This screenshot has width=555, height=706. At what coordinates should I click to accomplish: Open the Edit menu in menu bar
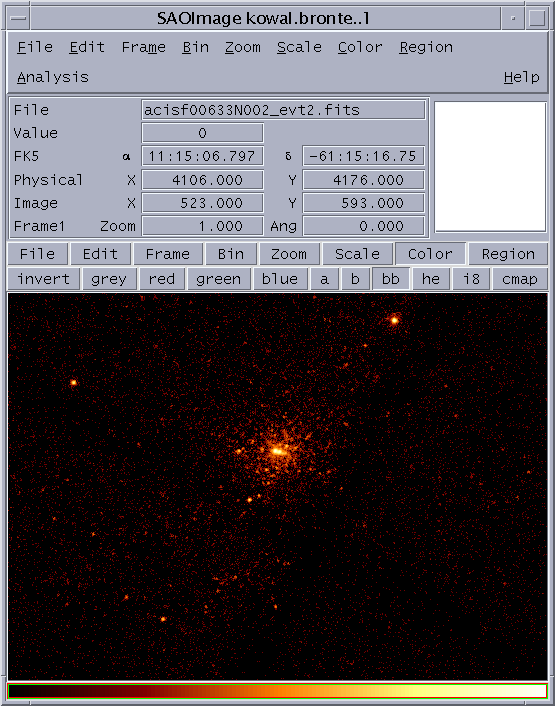tap(87, 47)
